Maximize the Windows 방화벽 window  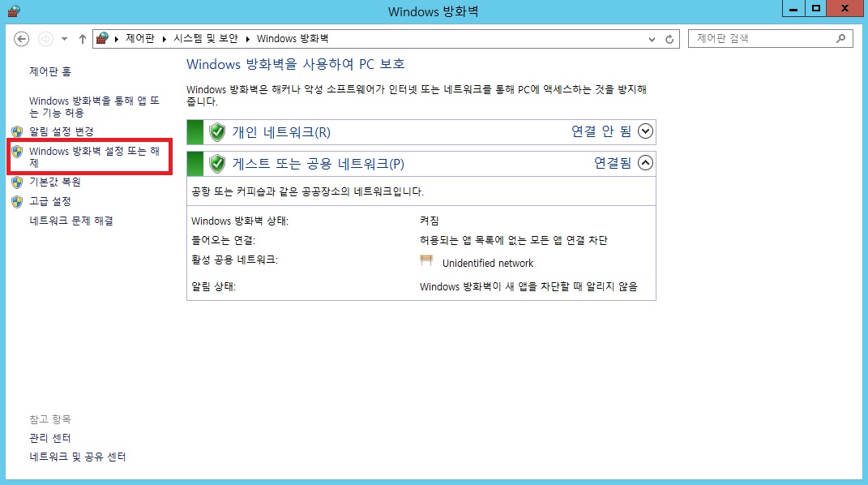pos(816,9)
